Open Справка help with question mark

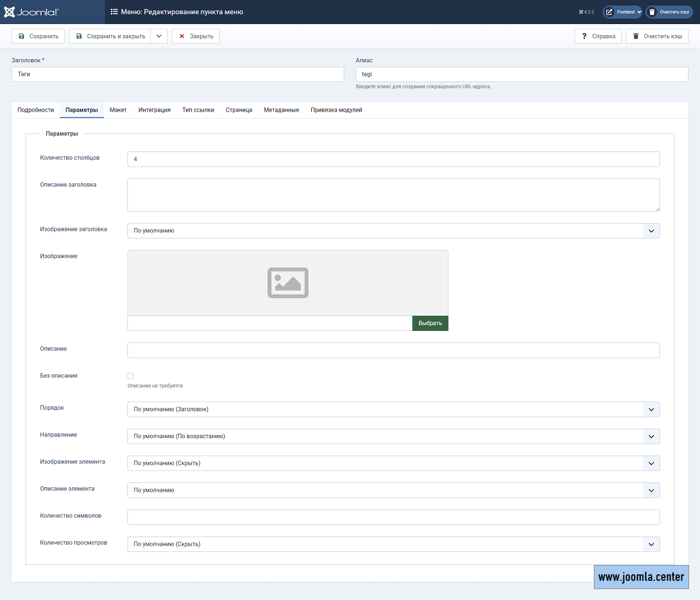598,36
